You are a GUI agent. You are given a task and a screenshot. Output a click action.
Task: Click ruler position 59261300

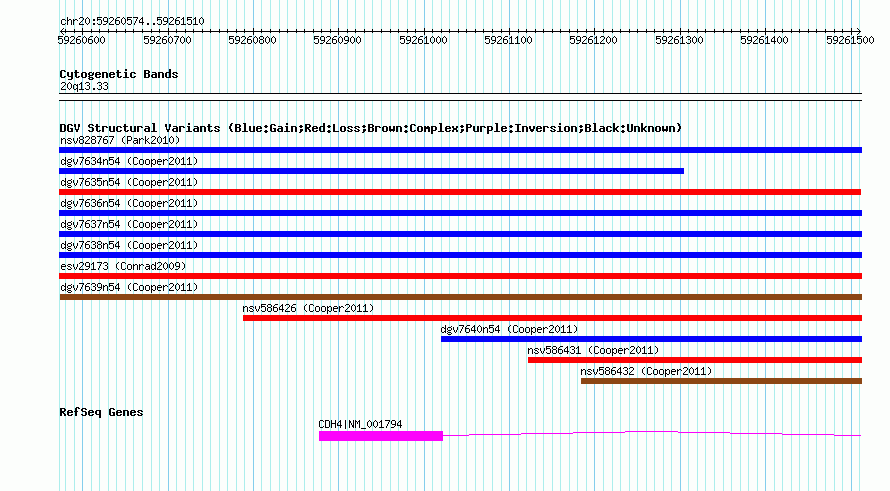point(679,40)
